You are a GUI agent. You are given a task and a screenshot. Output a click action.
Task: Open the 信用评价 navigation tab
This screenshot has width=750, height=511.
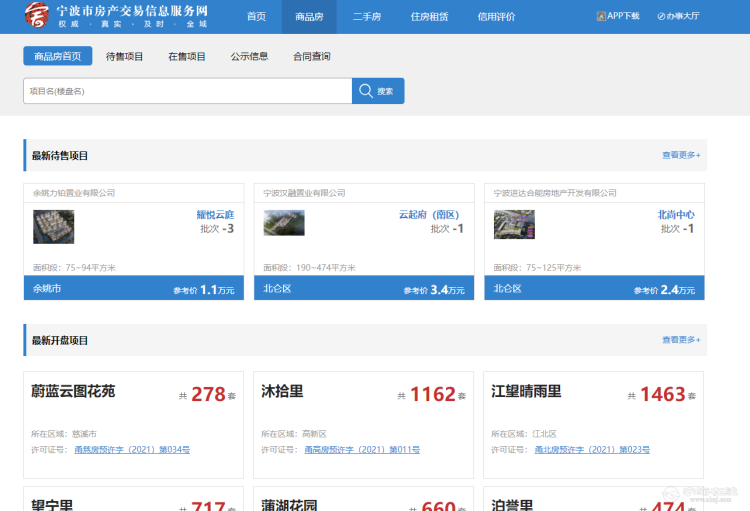[496, 17]
